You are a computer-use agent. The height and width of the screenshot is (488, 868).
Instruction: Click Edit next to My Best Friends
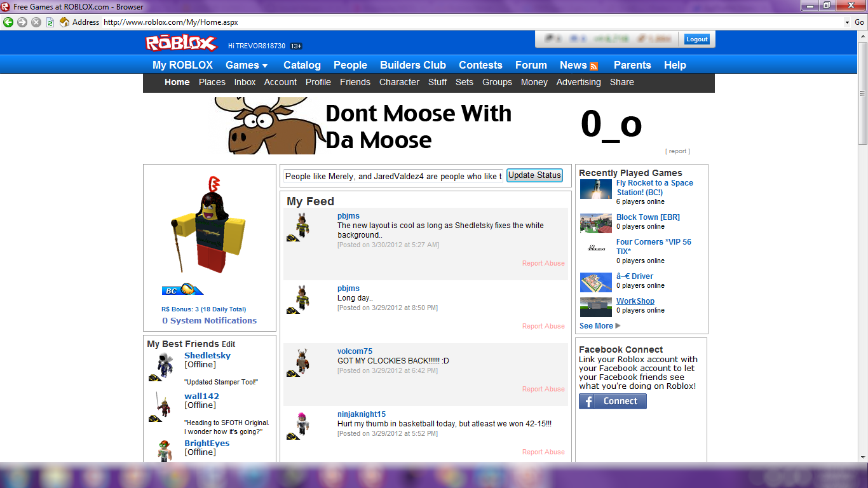[228, 344]
